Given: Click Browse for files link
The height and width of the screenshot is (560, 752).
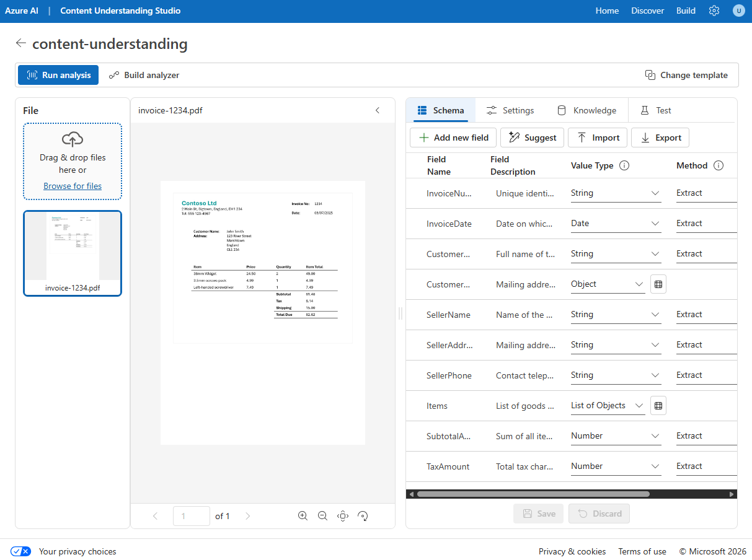Looking at the screenshot, I should 72,185.
